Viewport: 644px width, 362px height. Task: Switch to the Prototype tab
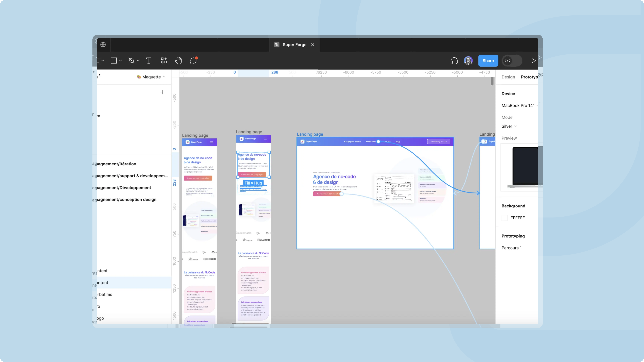click(529, 77)
